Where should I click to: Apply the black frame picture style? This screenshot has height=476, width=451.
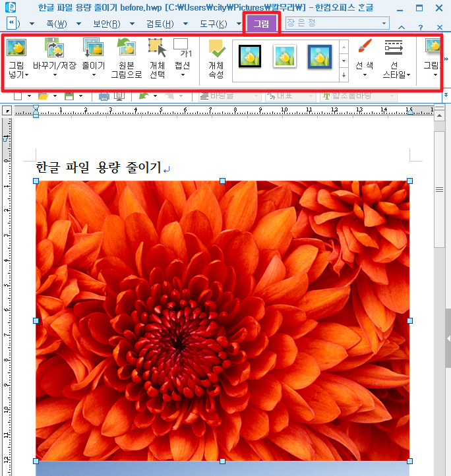[250, 56]
